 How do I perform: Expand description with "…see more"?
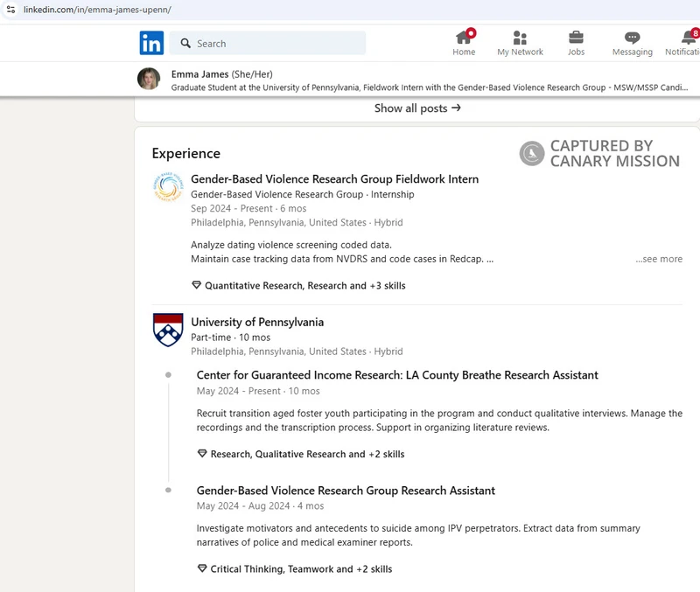(x=659, y=259)
